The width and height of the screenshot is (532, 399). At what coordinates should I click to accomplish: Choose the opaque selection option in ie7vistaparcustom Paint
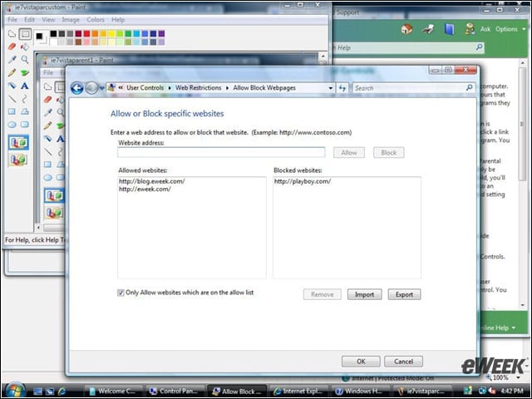18,142
